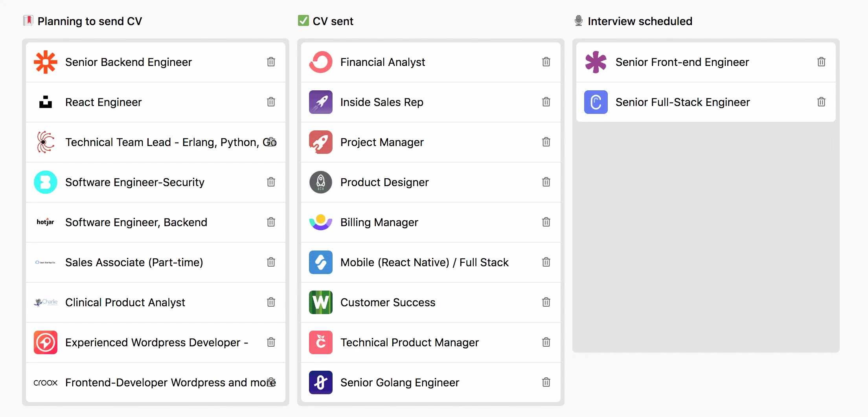Delete the Senior Backend Engineer card

pyautogui.click(x=271, y=62)
